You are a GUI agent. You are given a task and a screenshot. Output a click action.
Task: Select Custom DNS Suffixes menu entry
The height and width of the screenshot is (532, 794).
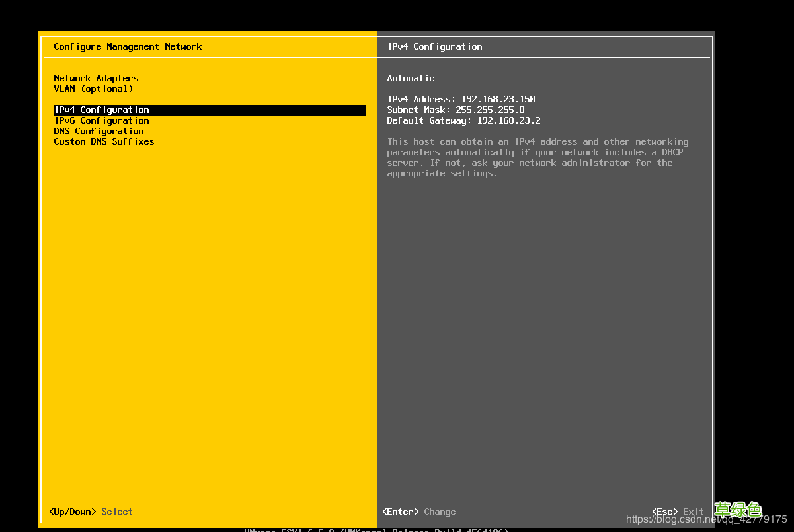coord(104,142)
